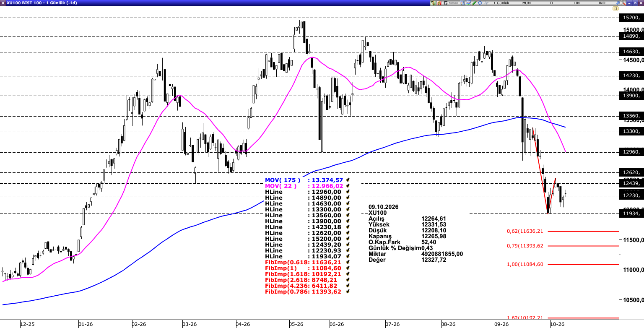This screenshot has height=328, width=644.
Task: Toggle the HLine 12960,00 checkmark
Action: click(x=348, y=192)
